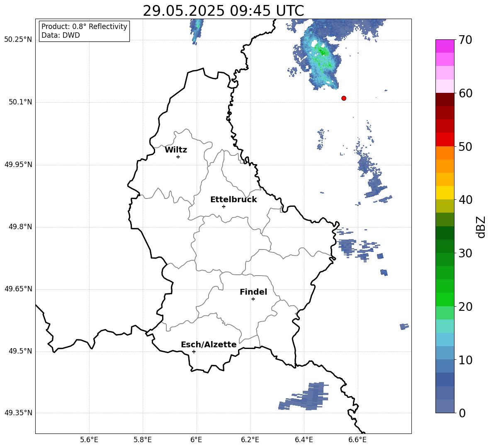Click the Wiltz location cross marker

[178, 157]
